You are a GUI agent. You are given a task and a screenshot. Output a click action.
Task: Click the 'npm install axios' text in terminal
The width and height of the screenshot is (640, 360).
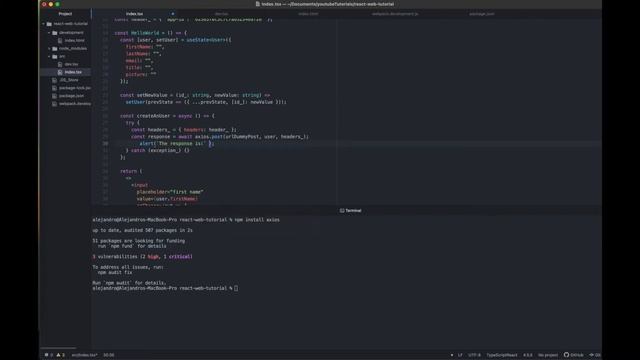pyautogui.click(x=257, y=220)
